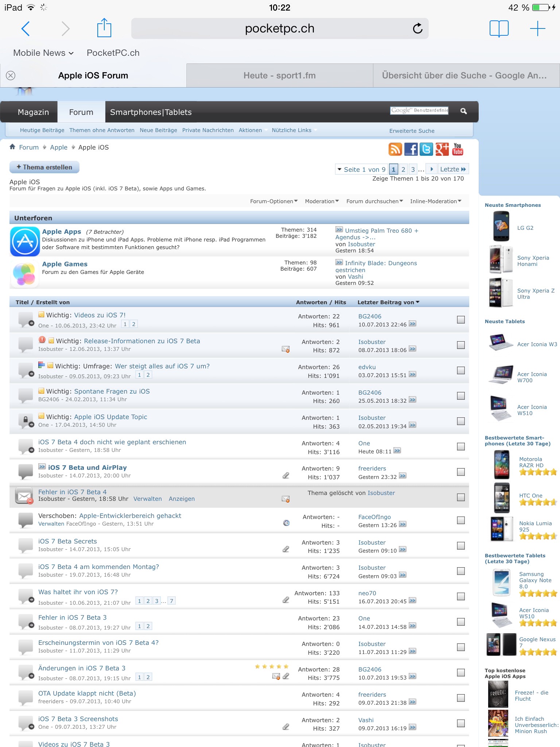Screen dimensions: 560x747
Task: Open the Moderation dropdown
Action: click(322, 201)
